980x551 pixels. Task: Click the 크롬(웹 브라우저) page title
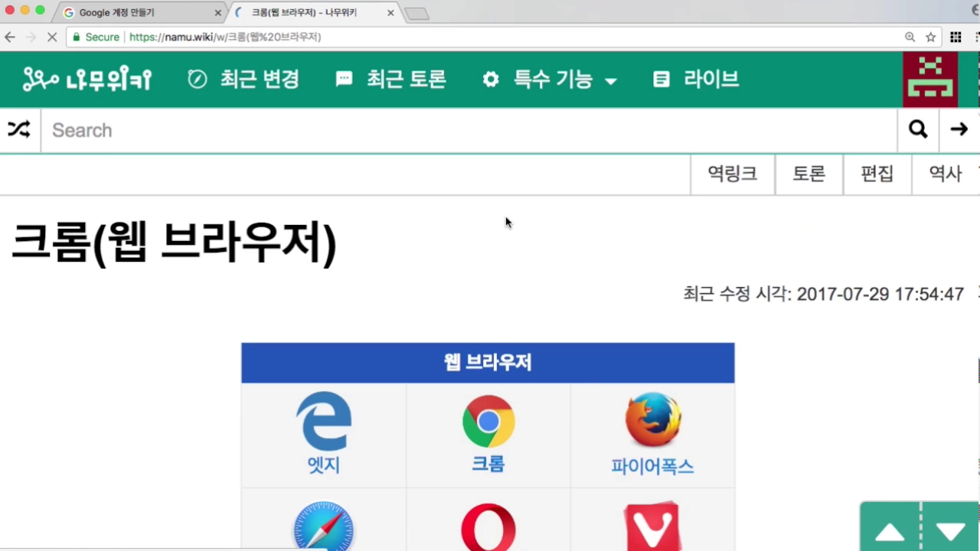(x=175, y=243)
